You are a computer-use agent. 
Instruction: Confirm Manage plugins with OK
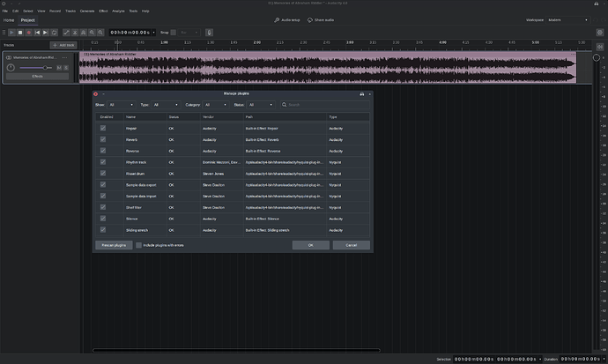310,245
